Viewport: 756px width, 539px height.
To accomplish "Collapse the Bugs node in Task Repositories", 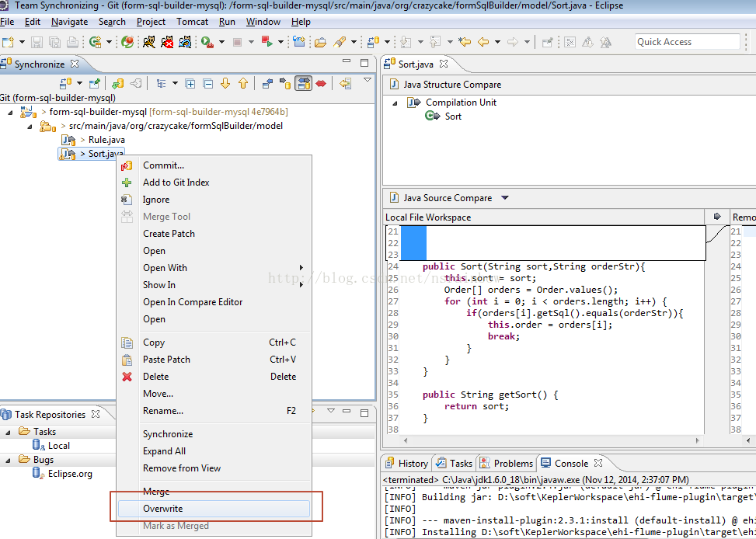I will tap(9, 461).
